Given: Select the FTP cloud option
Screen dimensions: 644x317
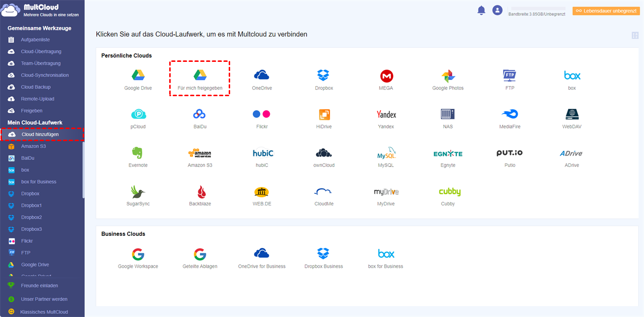Looking at the screenshot, I should coord(510,80).
